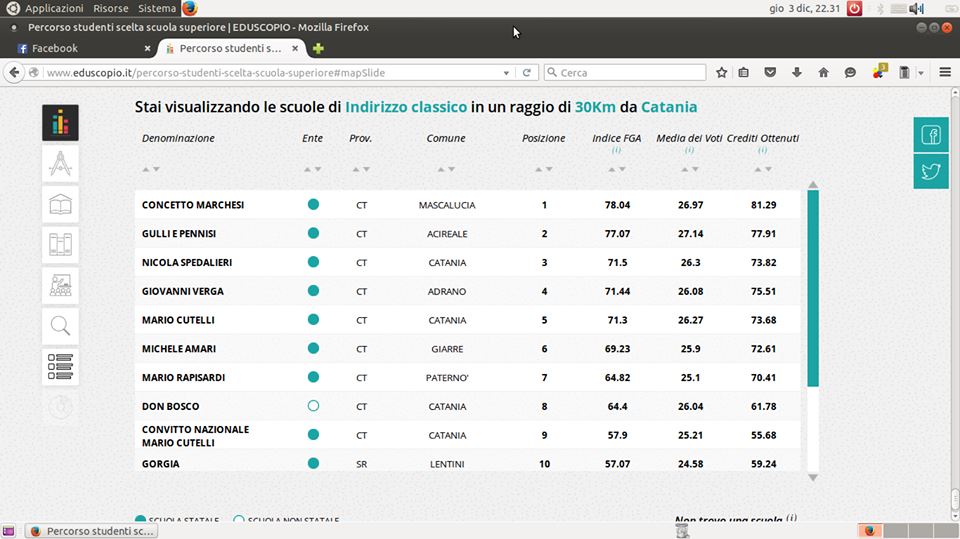
Task: Click info icon under Indice FGA
Action: point(616,150)
